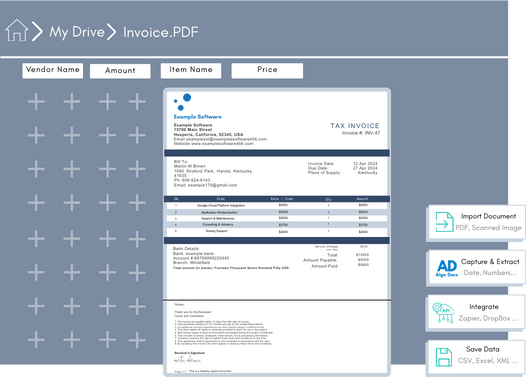Click the 'Place of Supply:' label
The height and width of the screenshot is (380, 530).
[324, 173]
